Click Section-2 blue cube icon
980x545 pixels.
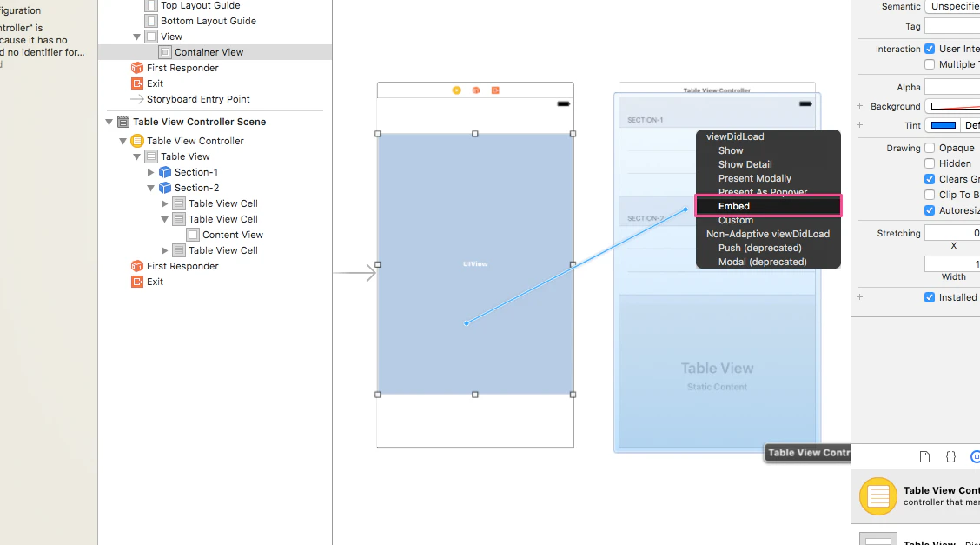pyautogui.click(x=165, y=188)
